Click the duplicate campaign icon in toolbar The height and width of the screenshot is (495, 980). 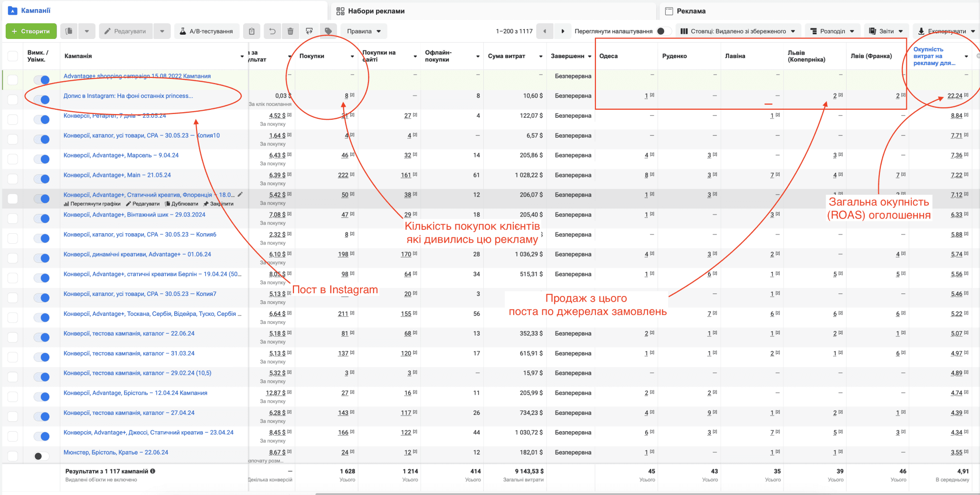(69, 31)
